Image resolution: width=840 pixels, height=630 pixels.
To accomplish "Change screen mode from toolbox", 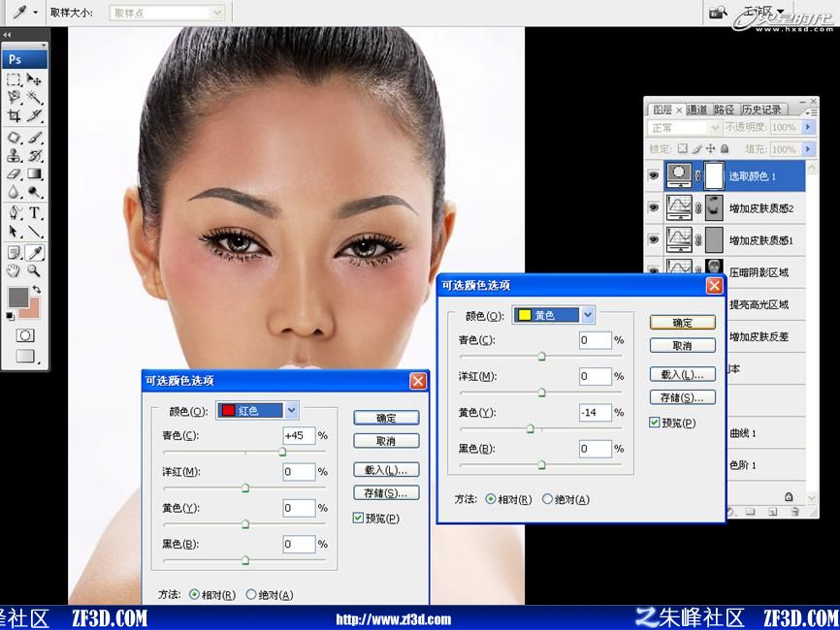I will [x=26, y=356].
